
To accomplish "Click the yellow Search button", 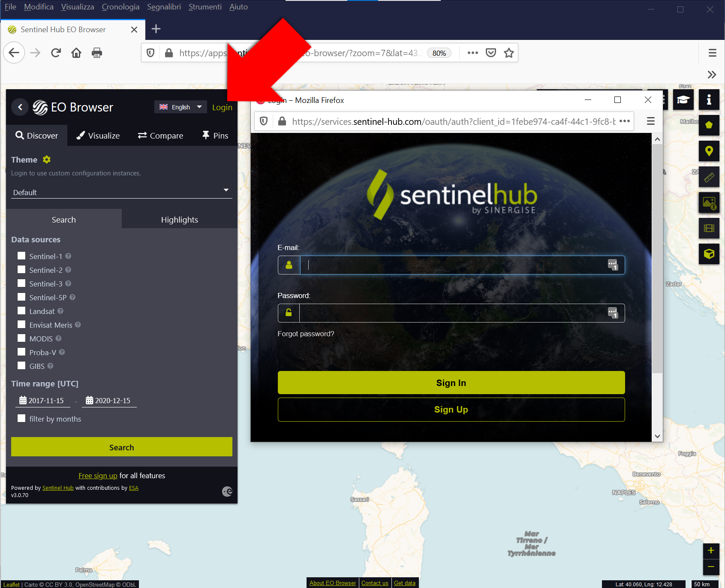I will (122, 447).
